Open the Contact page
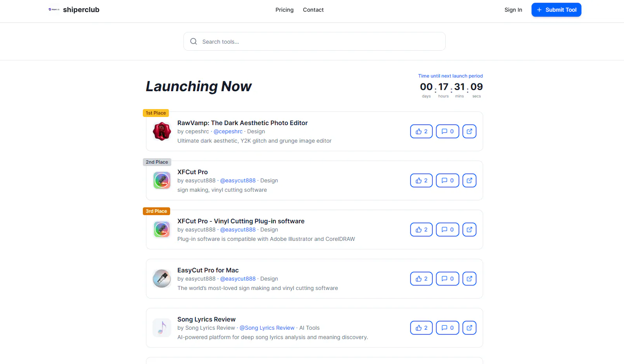 (x=313, y=10)
